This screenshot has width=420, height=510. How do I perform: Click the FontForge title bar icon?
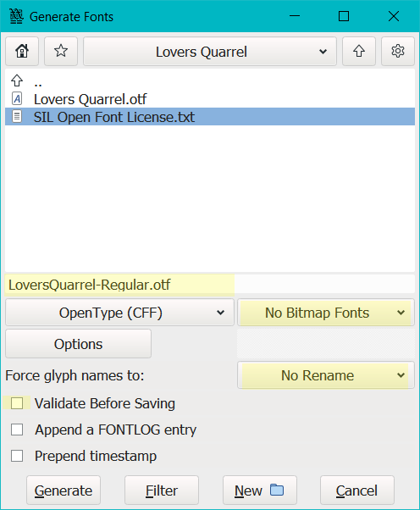(16, 16)
